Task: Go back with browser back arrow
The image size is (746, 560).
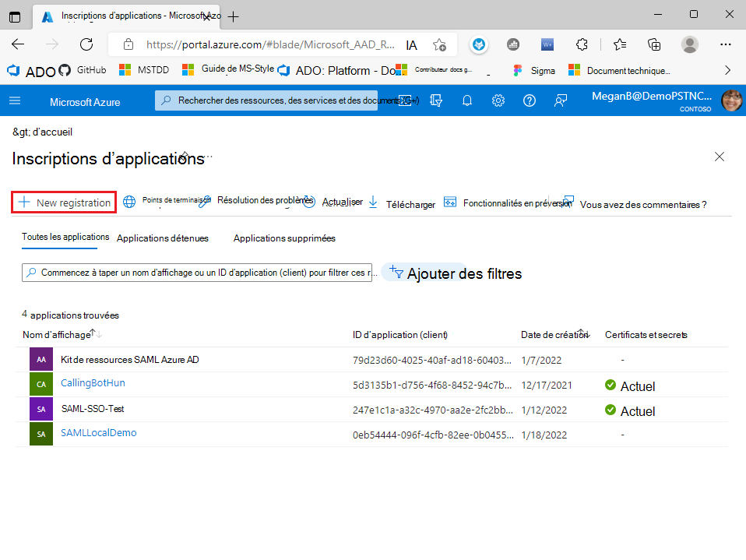Action: pyautogui.click(x=18, y=44)
